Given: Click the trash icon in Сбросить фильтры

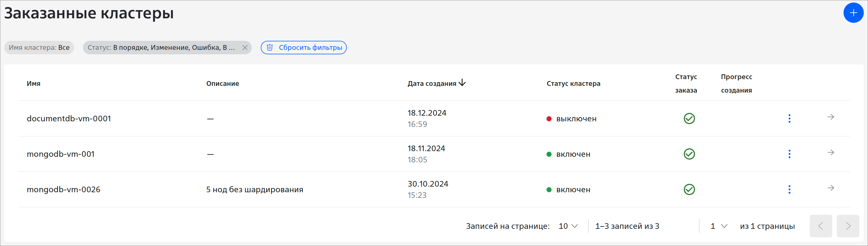Looking at the screenshot, I should click(269, 48).
